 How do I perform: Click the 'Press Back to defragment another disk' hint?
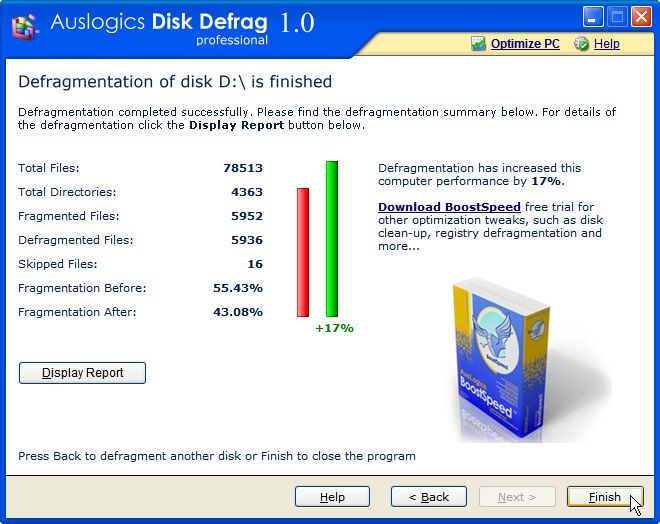click(217, 456)
